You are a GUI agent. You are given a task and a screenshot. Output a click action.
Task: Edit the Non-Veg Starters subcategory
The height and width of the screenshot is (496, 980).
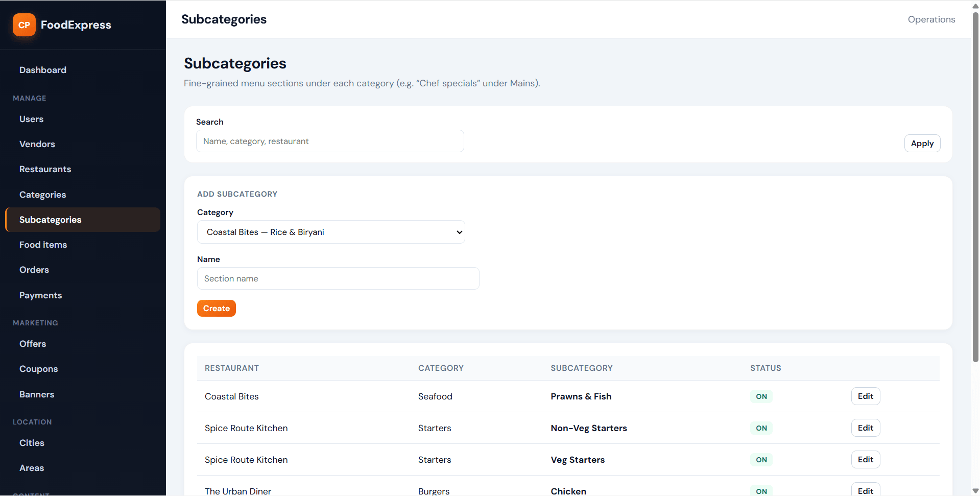coord(866,428)
